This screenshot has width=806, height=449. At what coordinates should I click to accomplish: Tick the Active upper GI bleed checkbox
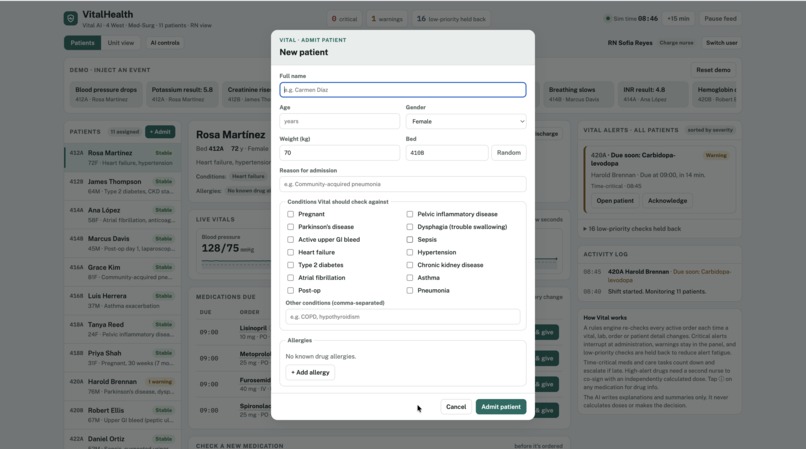click(290, 240)
